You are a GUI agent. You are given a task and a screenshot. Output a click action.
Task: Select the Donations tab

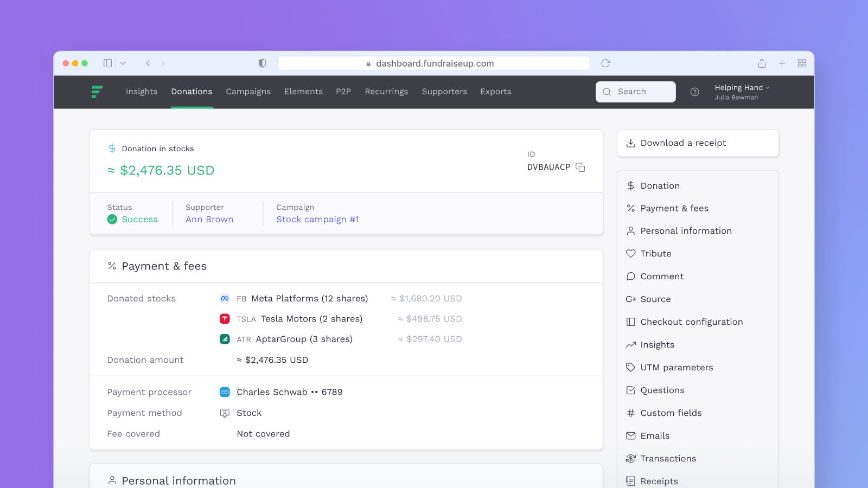pos(192,92)
